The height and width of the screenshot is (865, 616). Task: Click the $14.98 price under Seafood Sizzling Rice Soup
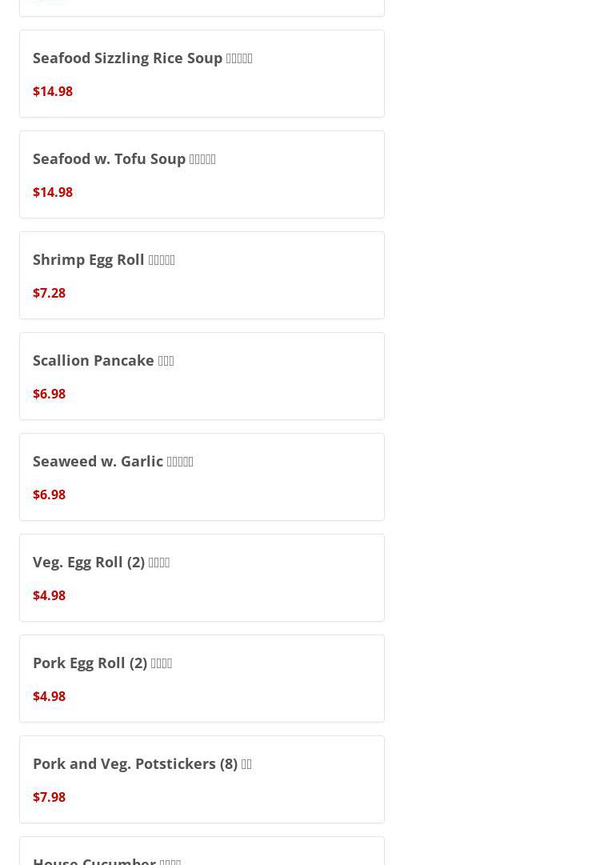pyautogui.click(x=52, y=91)
